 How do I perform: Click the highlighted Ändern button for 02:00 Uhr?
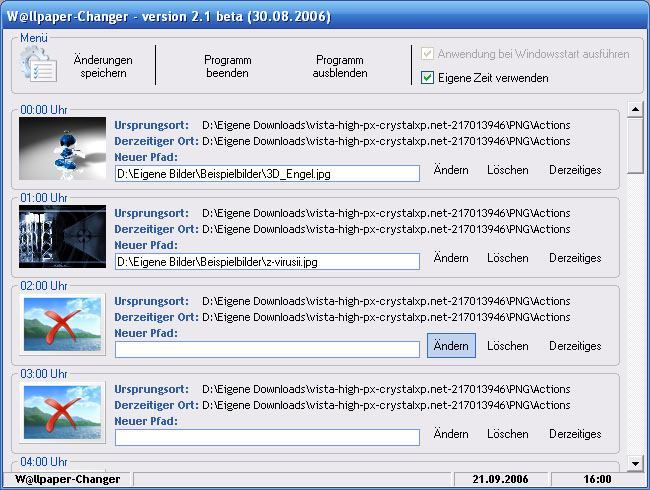click(x=451, y=345)
